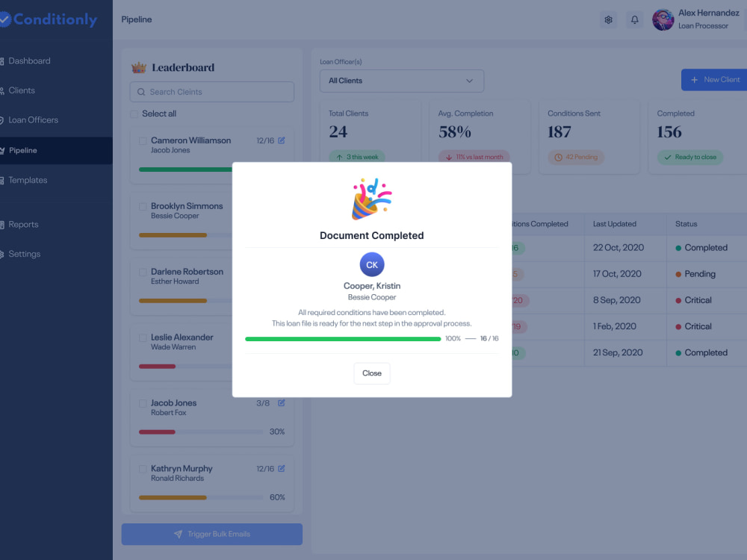The width and height of the screenshot is (747, 560).
Task: Click the leaderboard crown icon
Action: [x=139, y=67]
